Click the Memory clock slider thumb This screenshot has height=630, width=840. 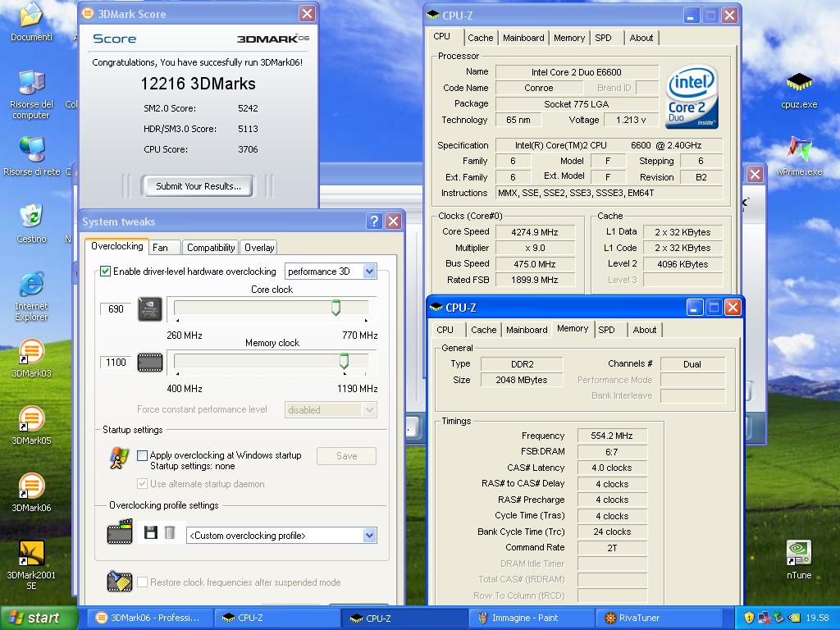click(344, 361)
